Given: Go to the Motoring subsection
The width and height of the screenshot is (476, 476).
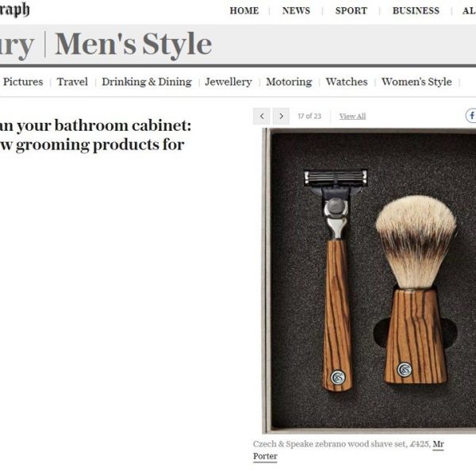Looking at the screenshot, I should pos(289,82).
